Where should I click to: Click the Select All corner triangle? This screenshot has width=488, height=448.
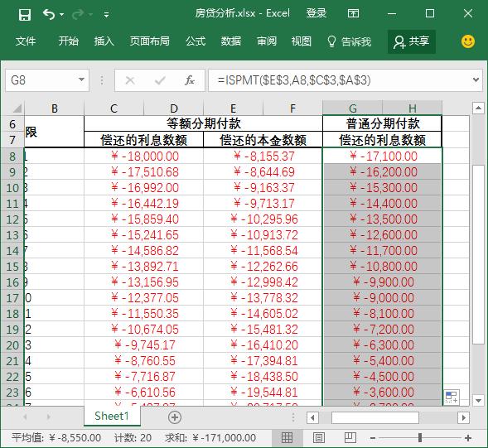coord(17,108)
